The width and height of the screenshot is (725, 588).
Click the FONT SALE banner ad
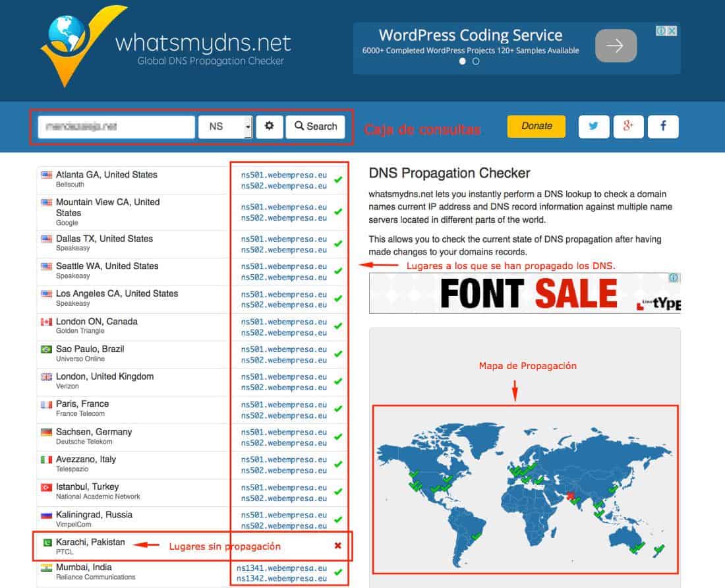pyautogui.click(x=525, y=293)
